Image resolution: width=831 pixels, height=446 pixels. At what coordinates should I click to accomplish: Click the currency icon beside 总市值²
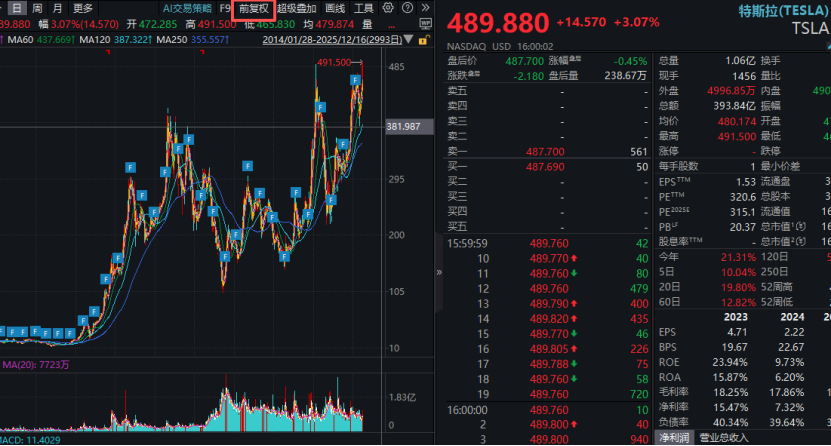801,242
